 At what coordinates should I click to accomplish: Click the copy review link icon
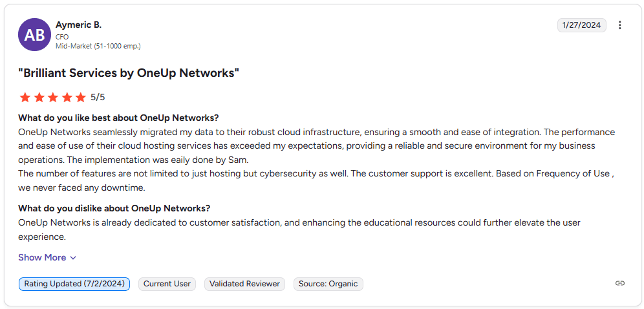tap(619, 283)
